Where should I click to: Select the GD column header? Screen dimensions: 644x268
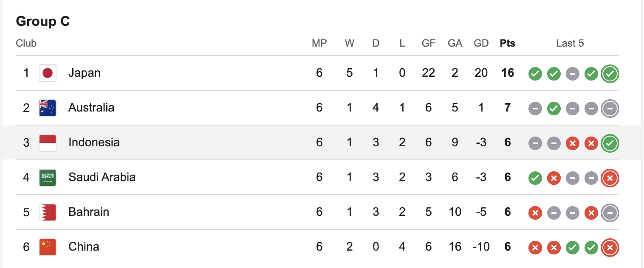click(x=481, y=43)
